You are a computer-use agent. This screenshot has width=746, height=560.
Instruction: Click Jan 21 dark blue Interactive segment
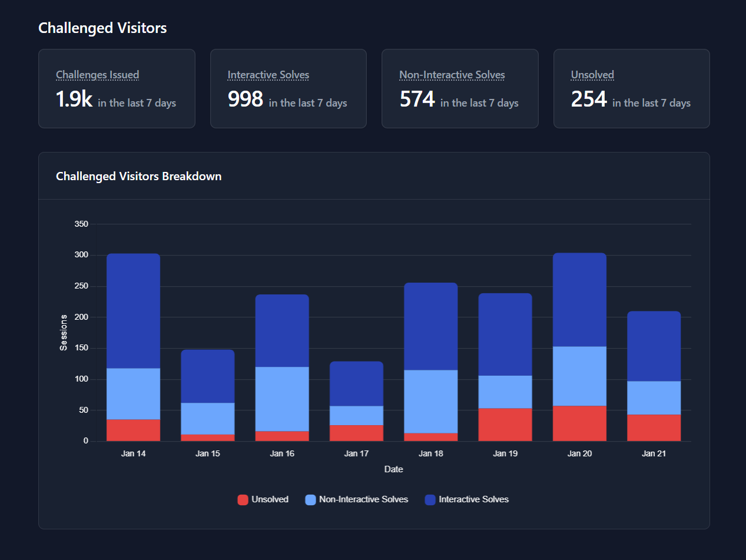(x=654, y=346)
